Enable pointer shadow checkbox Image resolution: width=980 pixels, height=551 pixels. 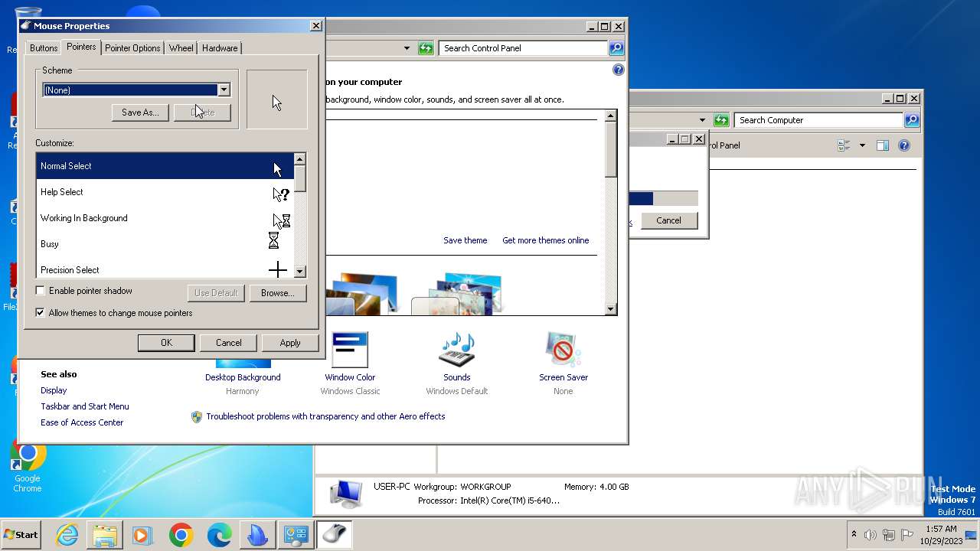(x=41, y=291)
